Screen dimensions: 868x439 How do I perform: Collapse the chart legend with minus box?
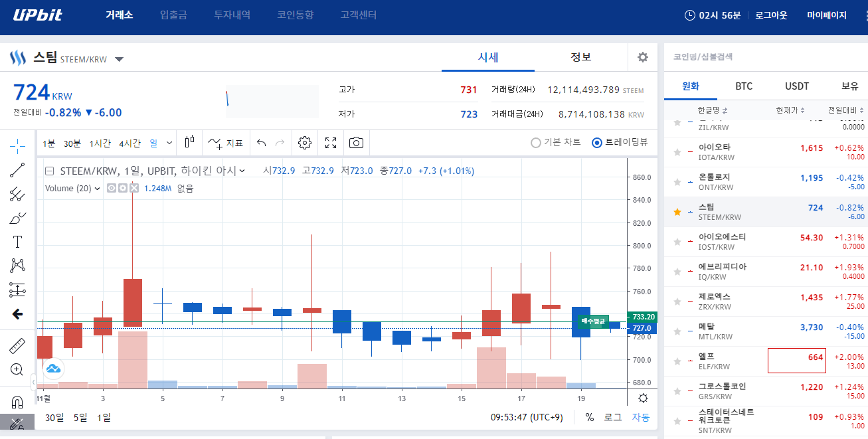[49, 171]
